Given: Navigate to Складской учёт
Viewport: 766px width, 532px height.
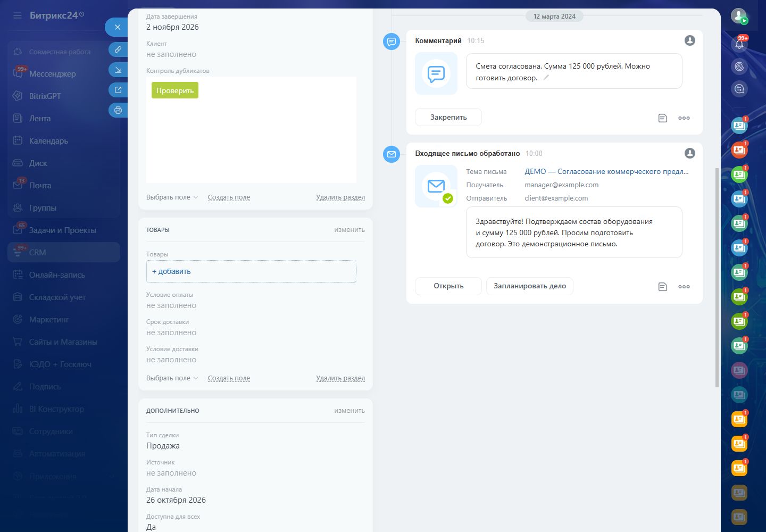Looking at the screenshot, I should click(x=57, y=297).
